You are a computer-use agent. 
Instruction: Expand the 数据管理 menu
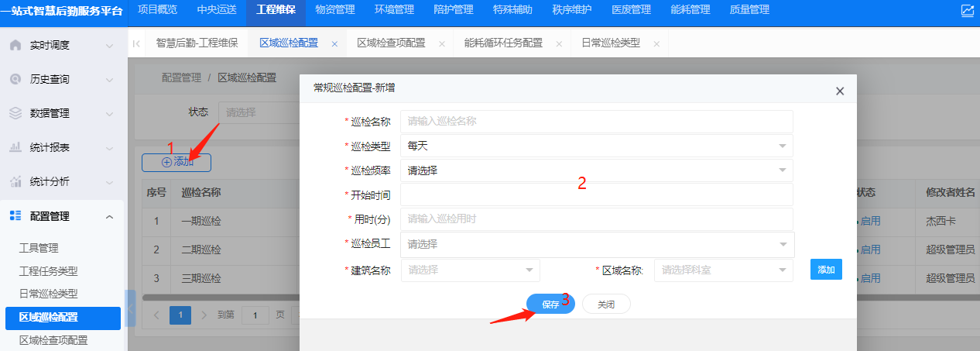point(109,114)
